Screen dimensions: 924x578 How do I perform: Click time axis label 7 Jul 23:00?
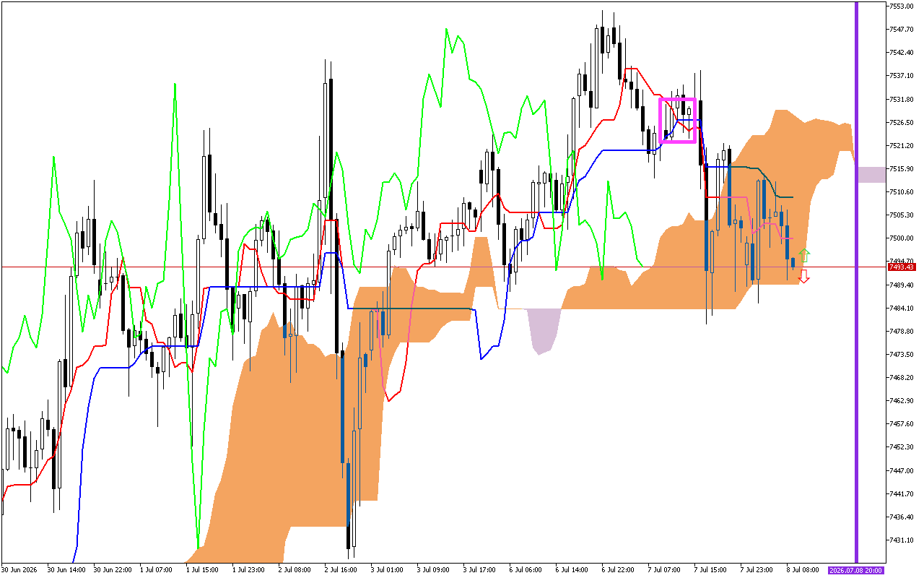pos(757,570)
